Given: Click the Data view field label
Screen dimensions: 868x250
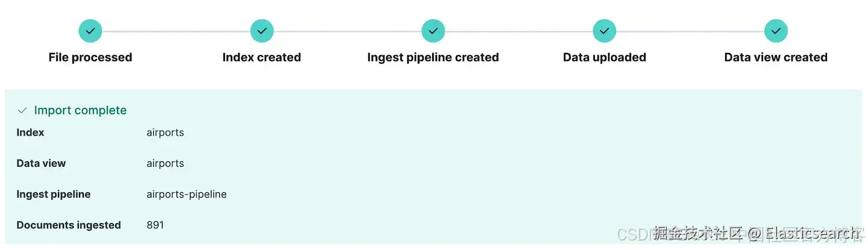Looking at the screenshot, I should point(41,163).
